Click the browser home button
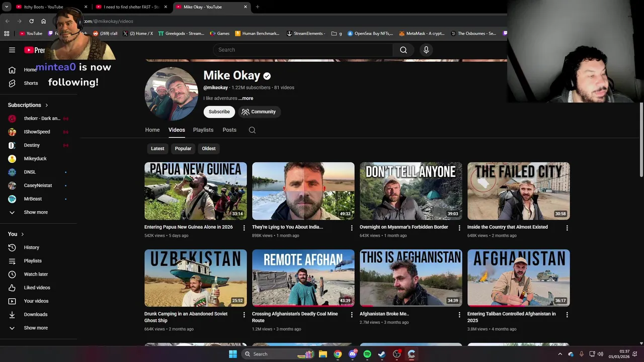Image resolution: width=644 pixels, height=362 pixels. (x=43, y=21)
